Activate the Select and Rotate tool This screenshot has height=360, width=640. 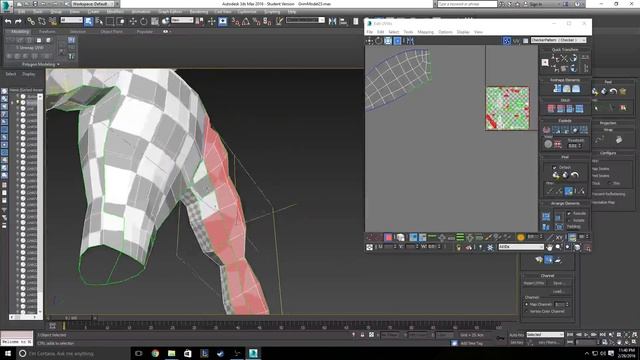[144, 21]
